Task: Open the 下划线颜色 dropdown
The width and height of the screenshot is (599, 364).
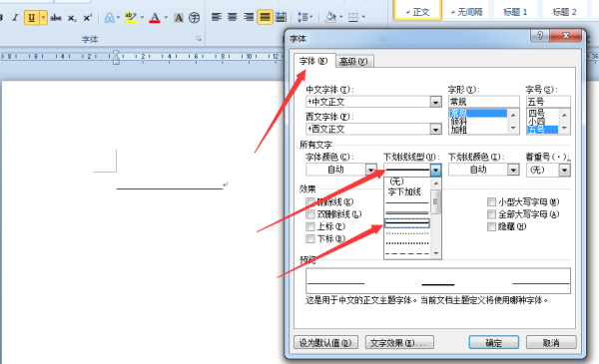Action: tap(513, 170)
